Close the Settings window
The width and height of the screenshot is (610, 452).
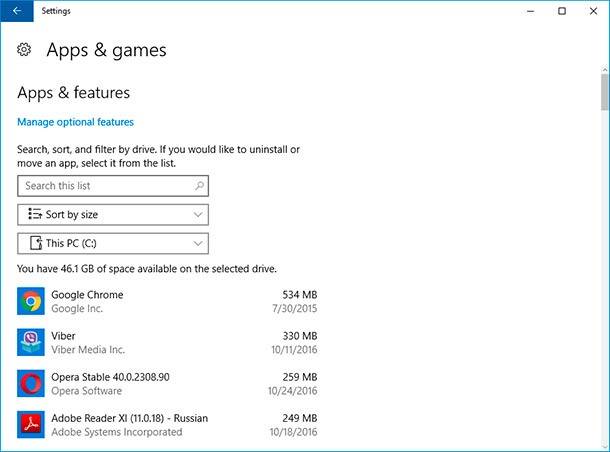[593, 11]
